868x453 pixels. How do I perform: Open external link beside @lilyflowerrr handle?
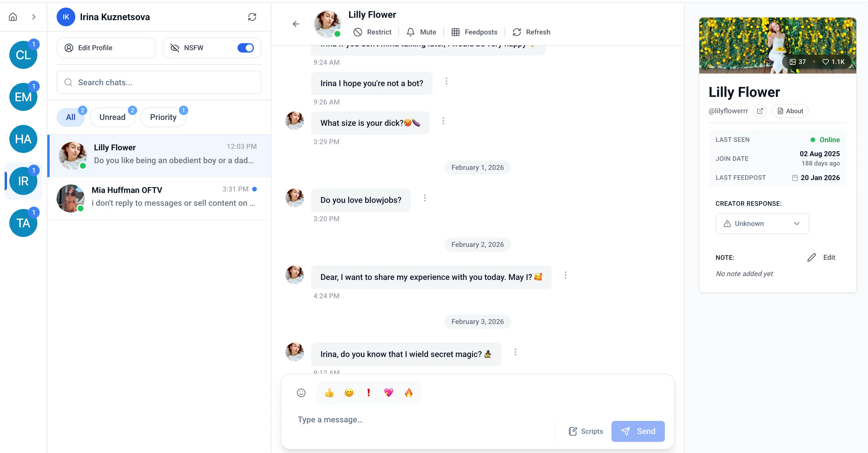point(760,111)
